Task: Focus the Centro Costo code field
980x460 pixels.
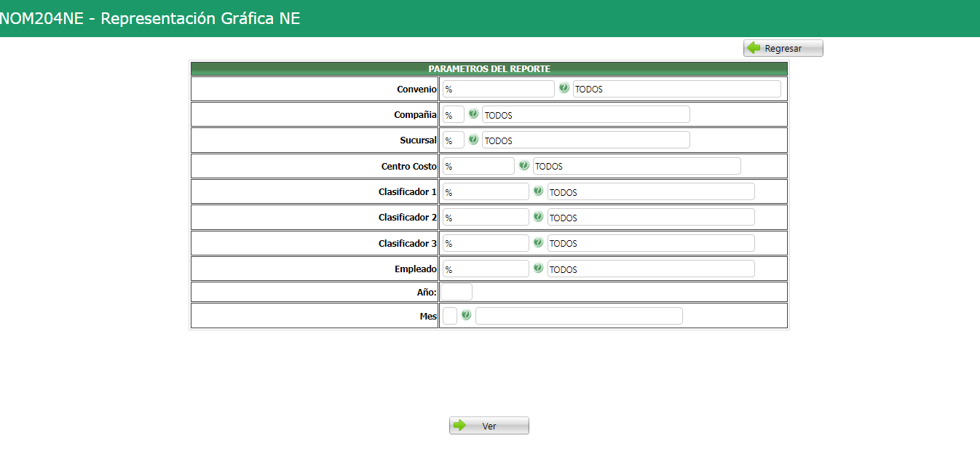Action: click(478, 166)
